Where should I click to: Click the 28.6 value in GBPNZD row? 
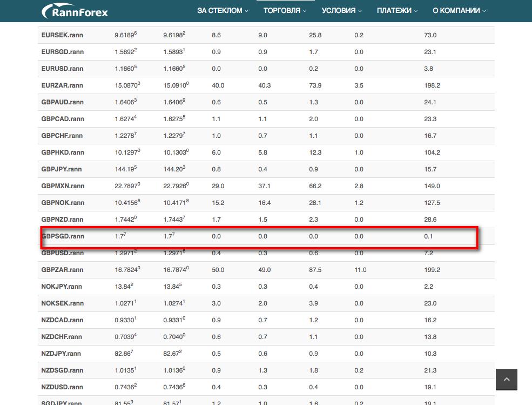click(430, 220)
